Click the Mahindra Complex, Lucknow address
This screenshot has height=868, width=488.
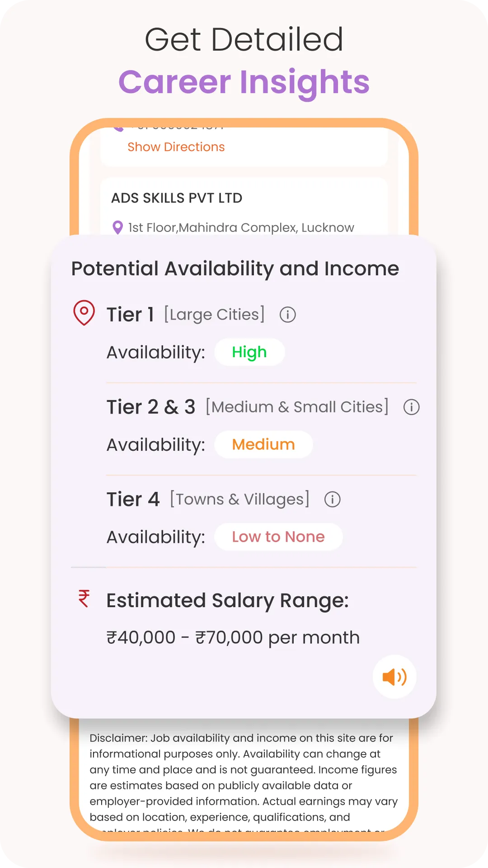(241, 227)
